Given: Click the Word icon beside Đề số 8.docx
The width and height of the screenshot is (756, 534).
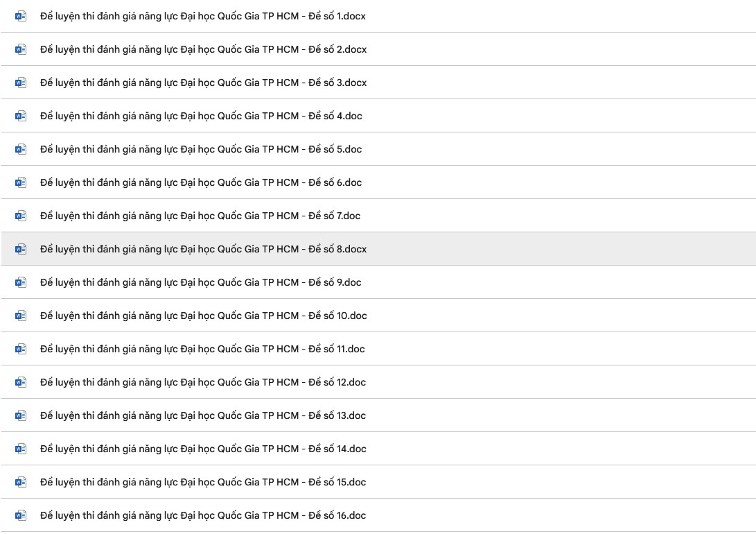Looking at the screenshot, I should [x=21, y=250].
